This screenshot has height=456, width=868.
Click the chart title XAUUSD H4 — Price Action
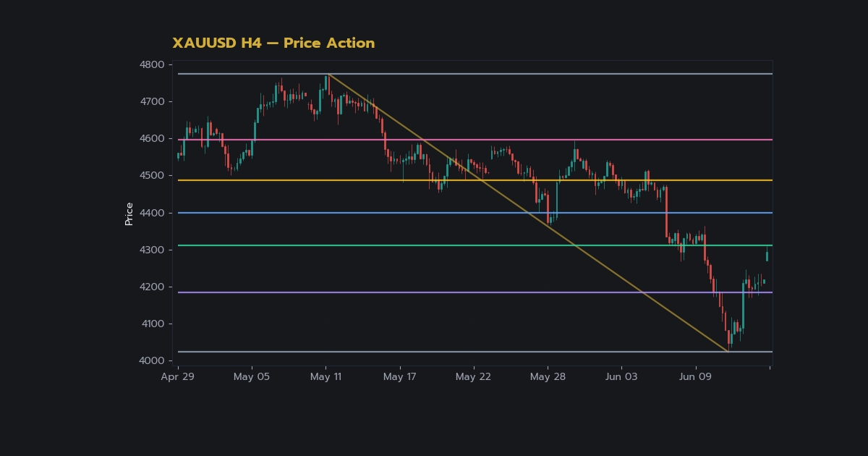[273, 43]
